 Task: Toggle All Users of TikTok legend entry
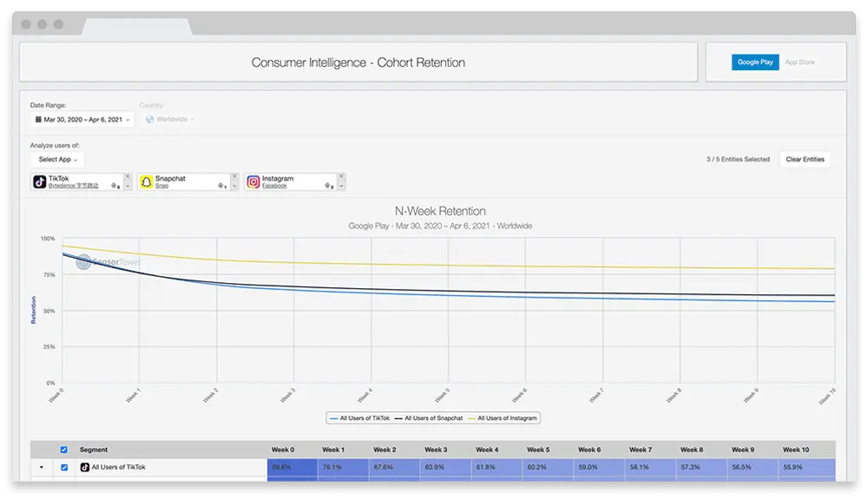pos(360,418)
